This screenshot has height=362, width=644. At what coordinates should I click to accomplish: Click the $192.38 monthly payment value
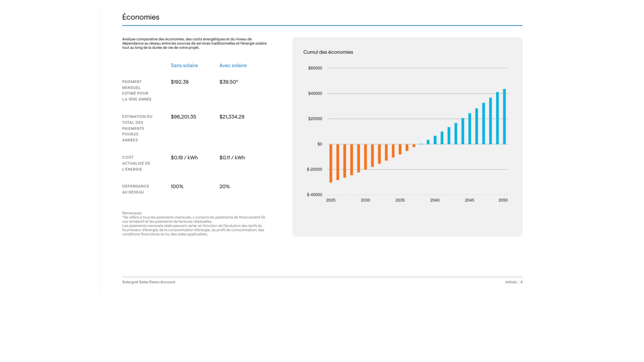(x=180, y=82)
